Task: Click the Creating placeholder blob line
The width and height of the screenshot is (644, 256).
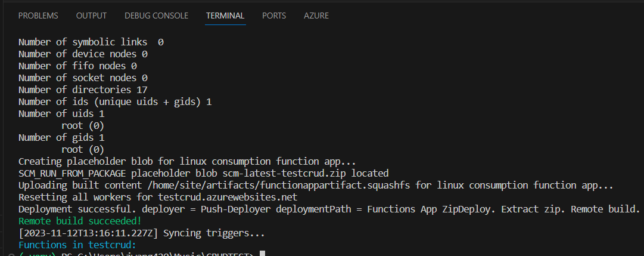Action: click(187, 161)
